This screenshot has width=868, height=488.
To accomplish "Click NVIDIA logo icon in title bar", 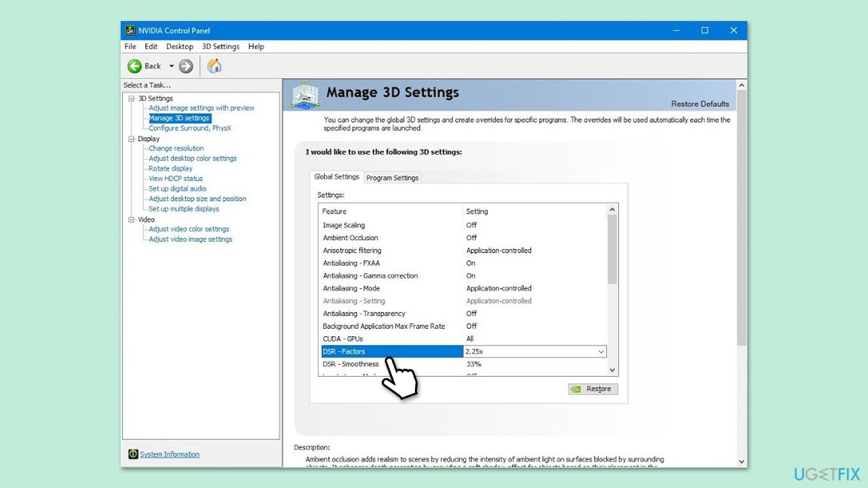I will 130,30.
